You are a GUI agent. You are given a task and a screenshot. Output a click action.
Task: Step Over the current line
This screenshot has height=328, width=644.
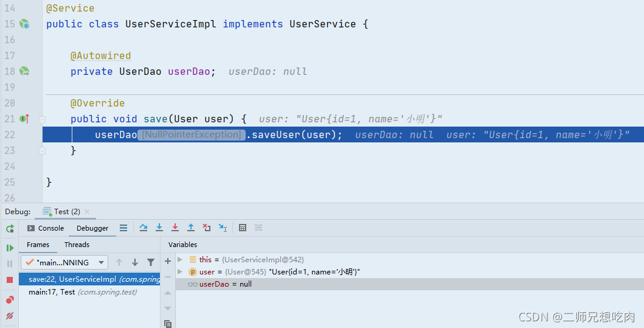[144, 228]
